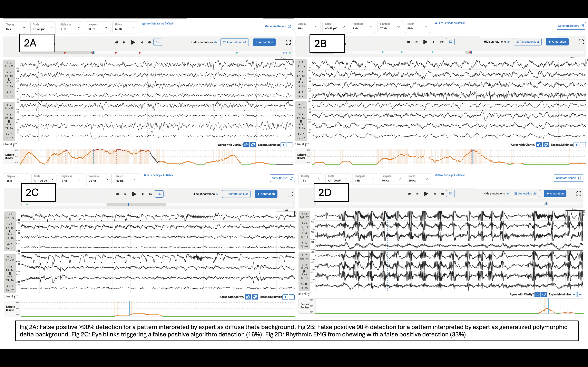588x367 pixels.
Task: Click timeline scrubber handle in 2C
Action: click(x=128, y=204)
